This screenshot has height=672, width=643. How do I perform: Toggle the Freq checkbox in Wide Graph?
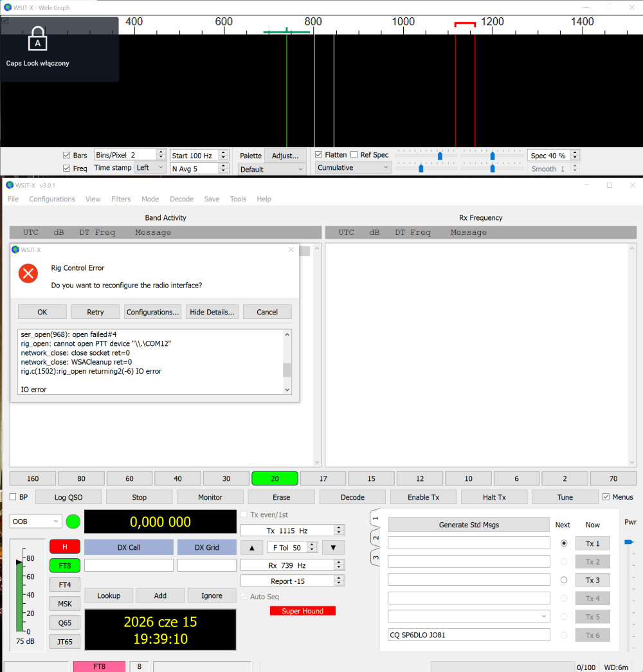pos(66,168)
